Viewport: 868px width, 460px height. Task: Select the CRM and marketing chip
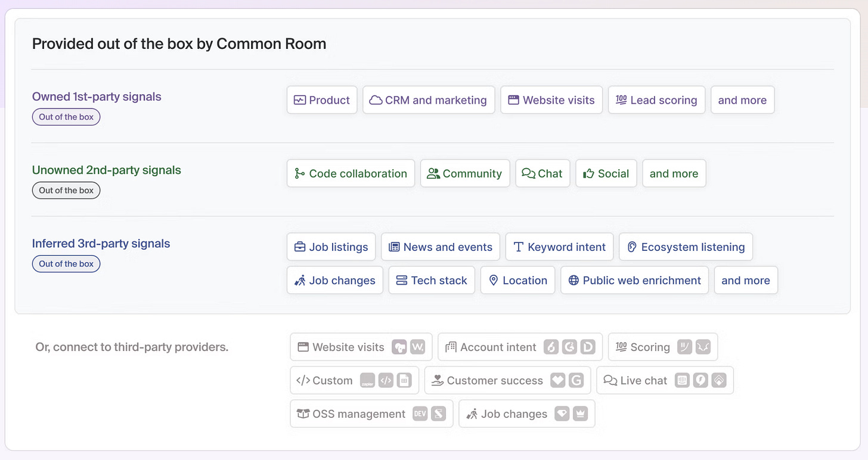(x=428, y=100)
